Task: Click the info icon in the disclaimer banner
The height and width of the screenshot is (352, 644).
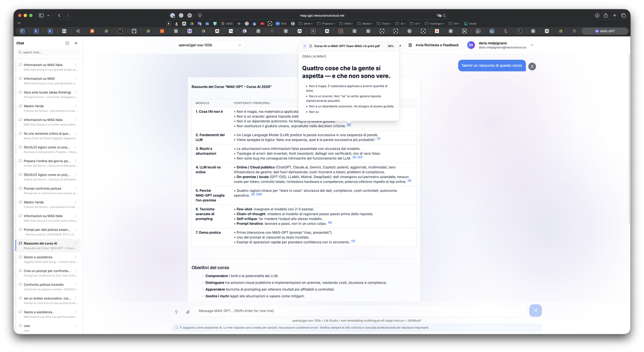Action: pos(177,327)
